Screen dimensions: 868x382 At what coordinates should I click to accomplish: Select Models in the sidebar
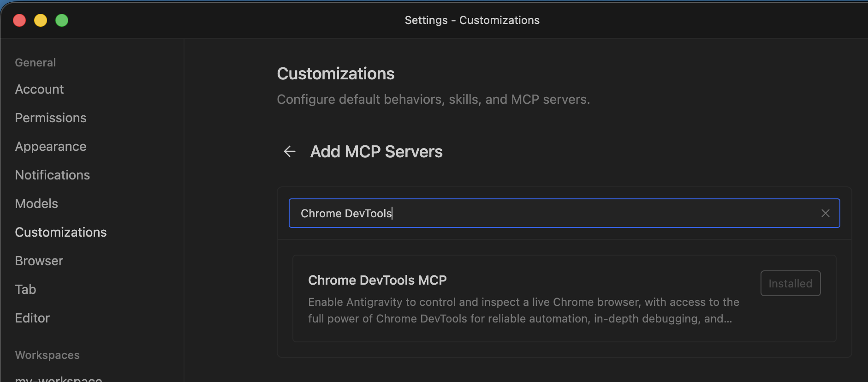pyautogui.click(x=36, y=203)
